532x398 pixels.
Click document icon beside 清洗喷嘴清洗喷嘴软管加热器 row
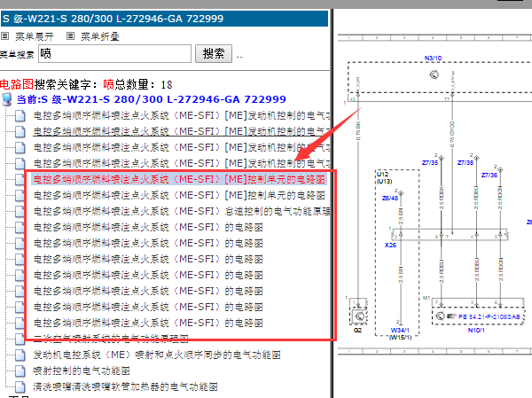(x=20, y=386)
